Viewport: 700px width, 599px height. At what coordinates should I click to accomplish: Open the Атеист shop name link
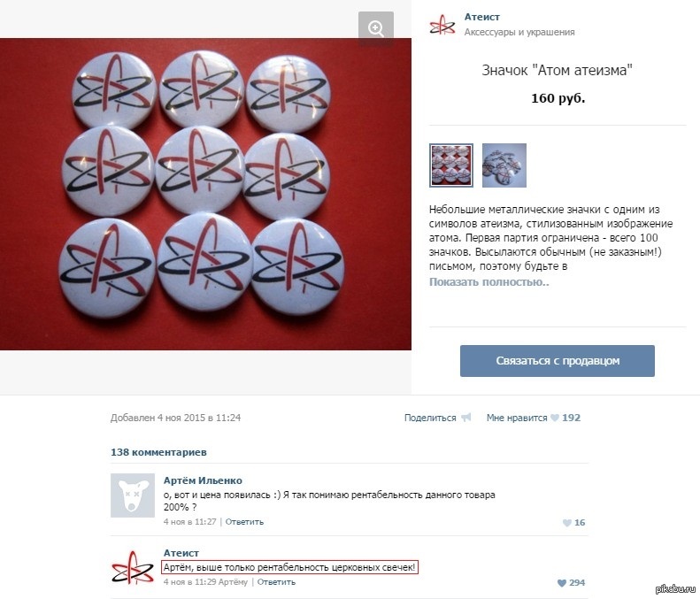coord(481,17)
